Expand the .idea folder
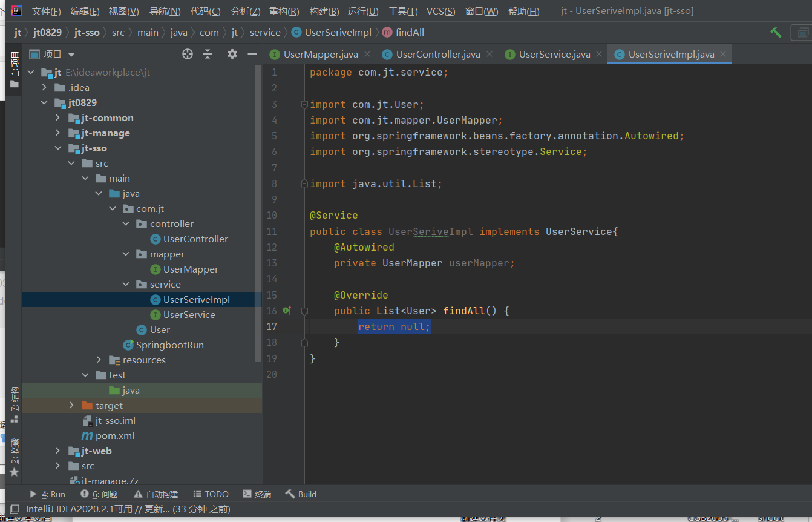Image resolution: width=812 pixels, height=522 pixels. pyautogui.click(x=44, y=88)
